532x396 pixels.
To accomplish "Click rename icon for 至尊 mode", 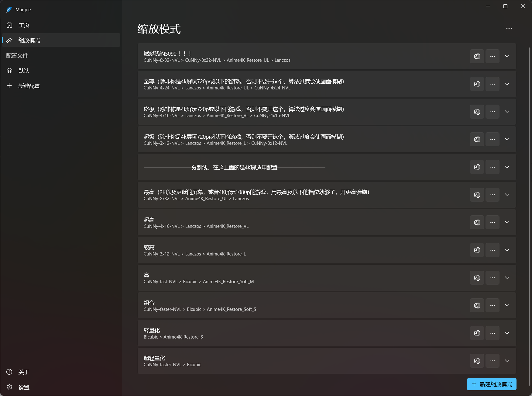I will pyautogui.click(x=477, y=84).
